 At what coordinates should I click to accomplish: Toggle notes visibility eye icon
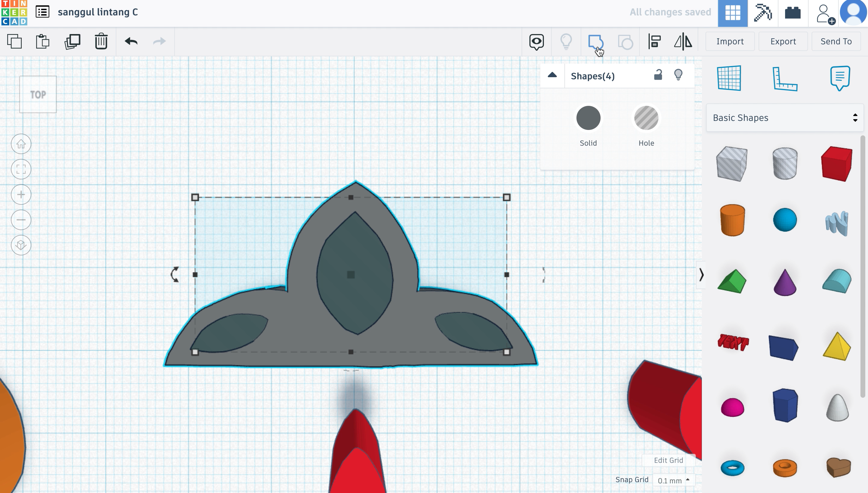[537, 42]
